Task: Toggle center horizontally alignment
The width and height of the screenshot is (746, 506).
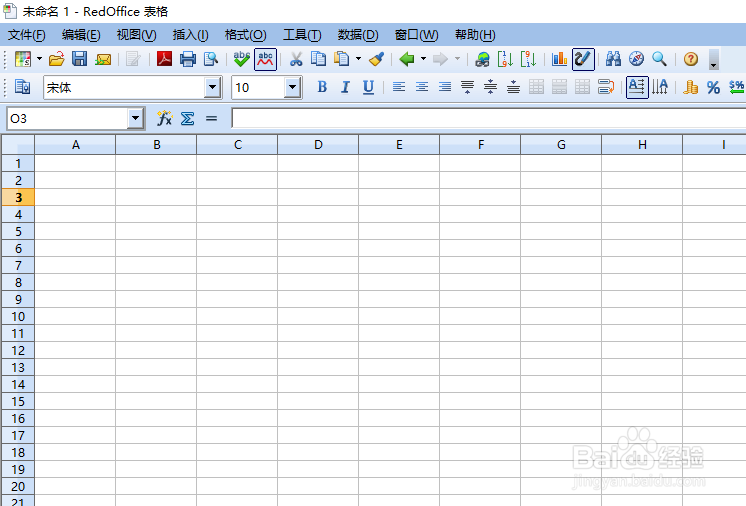Action: click(x=422, y=87)
